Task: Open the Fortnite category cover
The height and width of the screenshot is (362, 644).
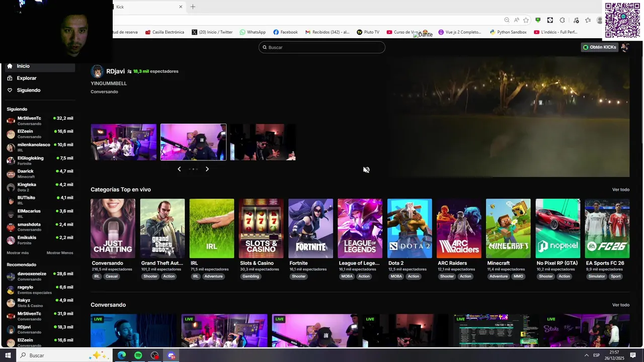Action: 310,228
